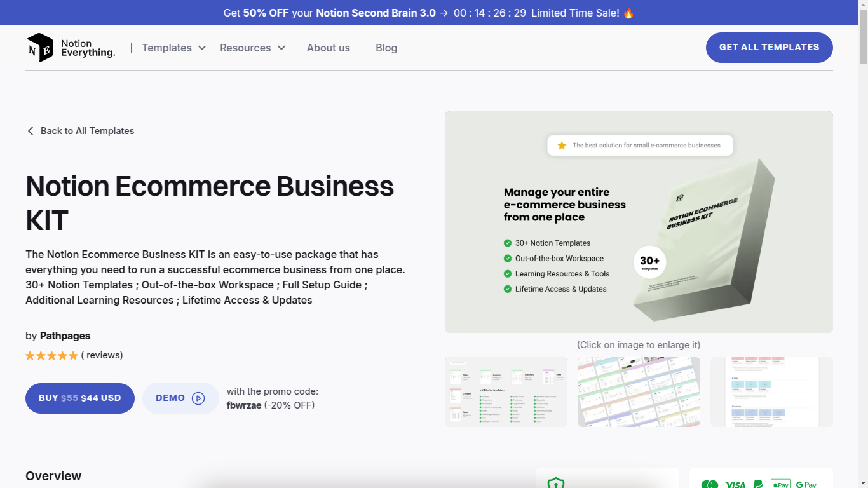This screenshot has height=488, width=868.
Task: Click the countdown timer 00 : 14 : 26 : 29
Action: (490, 13)
